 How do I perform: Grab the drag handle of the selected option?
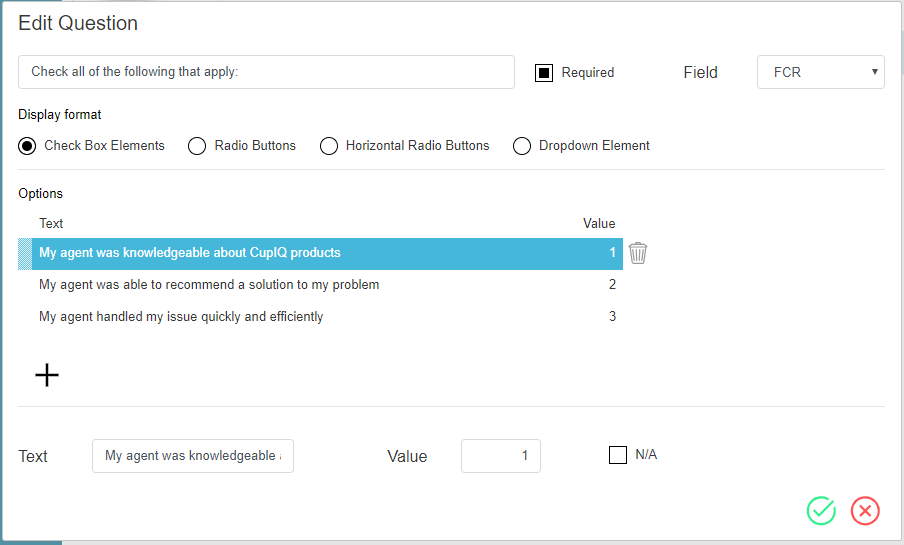pyautogui.click(x=25, y=253)
